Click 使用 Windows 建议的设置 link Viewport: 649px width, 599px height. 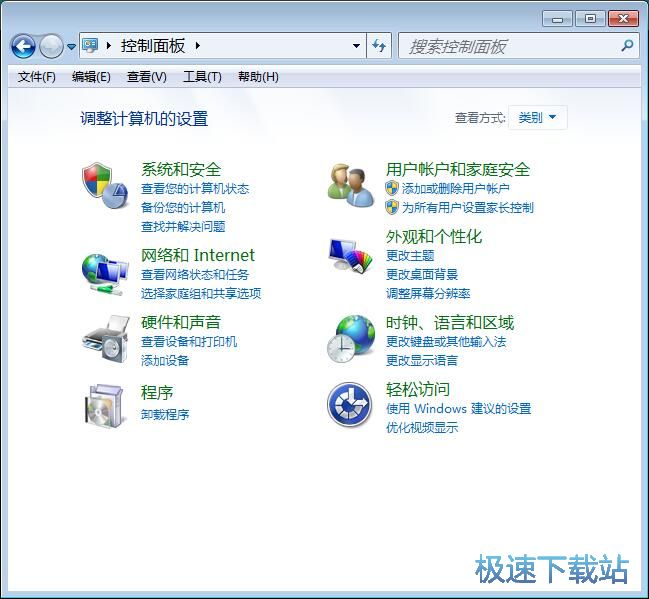click(x=459, y=409)
